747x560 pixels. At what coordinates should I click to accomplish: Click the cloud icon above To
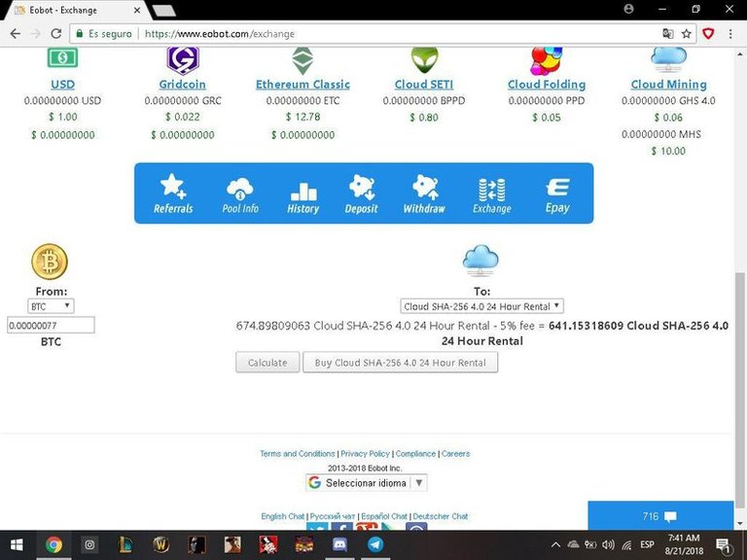click(x=480, y=261)
